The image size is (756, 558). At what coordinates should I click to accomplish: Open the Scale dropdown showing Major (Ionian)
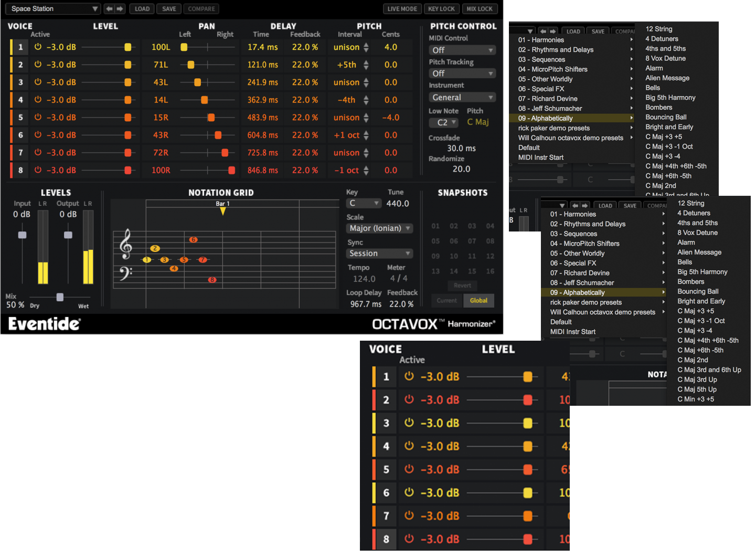click(379, 228)
